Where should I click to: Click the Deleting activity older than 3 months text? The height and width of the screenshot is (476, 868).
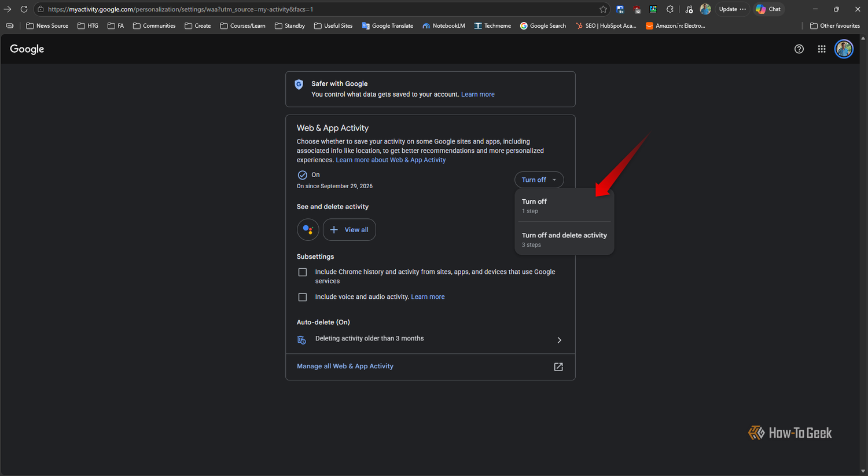(x=369, y=339)
